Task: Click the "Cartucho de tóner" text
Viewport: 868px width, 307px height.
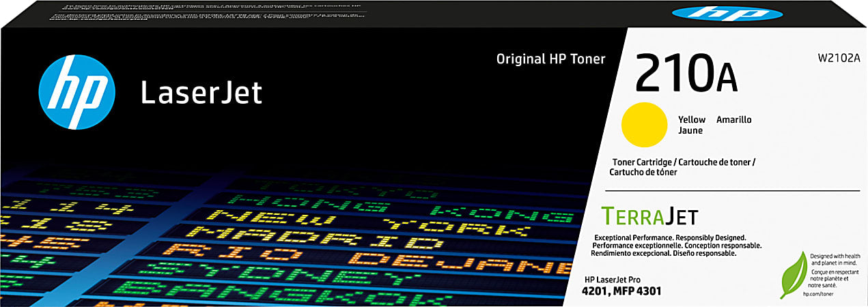Action: [x=643, y=173]
